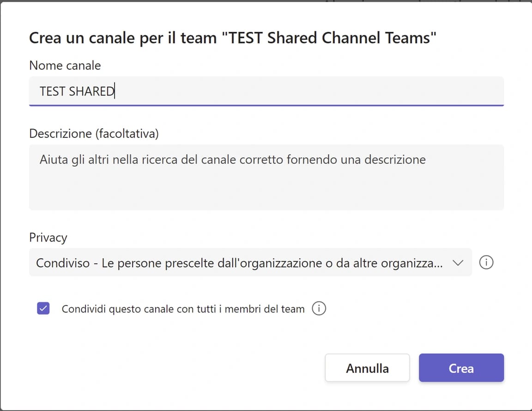The image size is (532, 411).
Task: Open the Privacy dropdown showing 'Condiviso'
Action: (250, 262)
